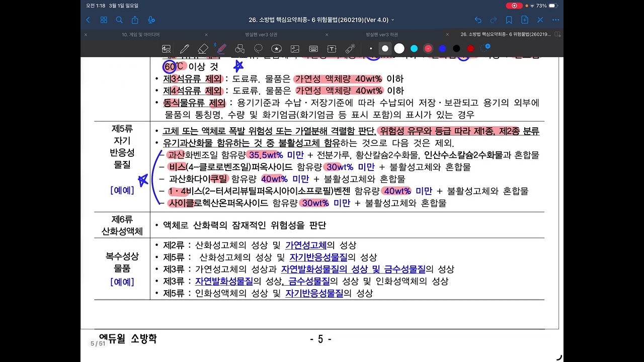
Task: Undo the last stroke
Action: (478, 20)
